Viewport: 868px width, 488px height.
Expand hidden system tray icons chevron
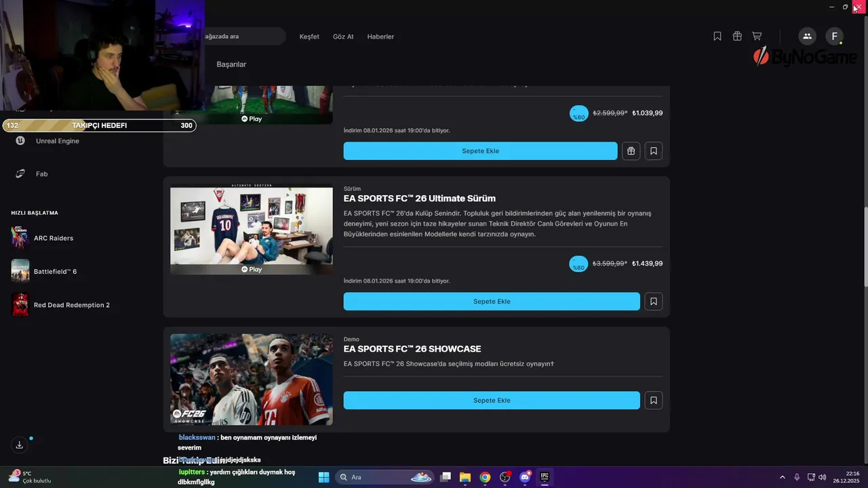pos(782,477)
